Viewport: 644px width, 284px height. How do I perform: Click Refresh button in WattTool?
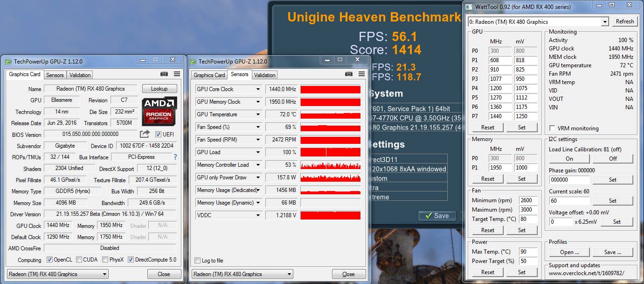(625, 21)
